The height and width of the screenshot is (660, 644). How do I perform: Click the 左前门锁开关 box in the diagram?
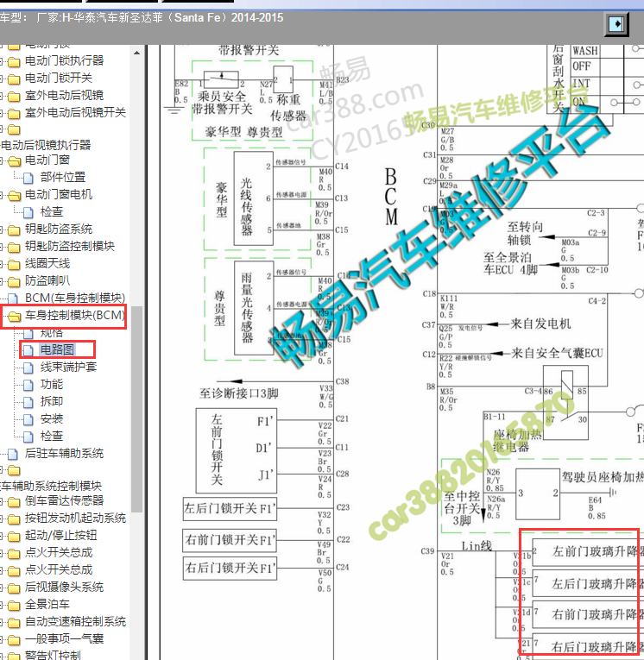point(237,450)
